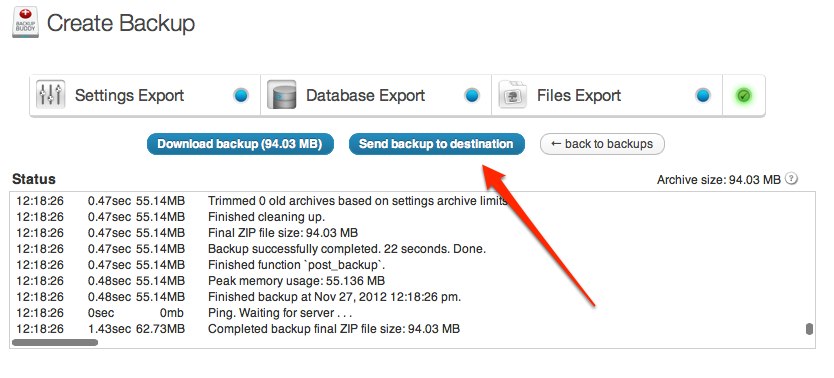This screenshot has width=834, height=378.
Task: Click the Database Export cylinder icon
Action: click(x=281, y=95)
